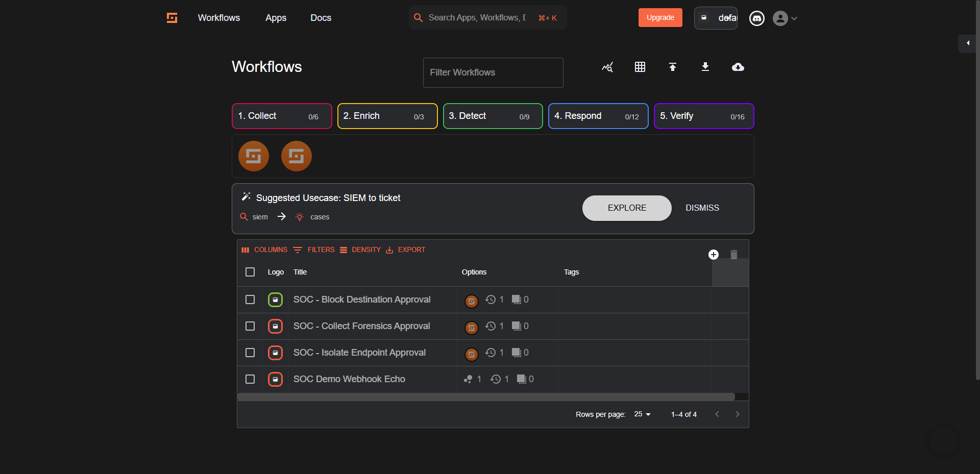Check the SOC - Collect Forensics Approval row

tap(250, 326)
